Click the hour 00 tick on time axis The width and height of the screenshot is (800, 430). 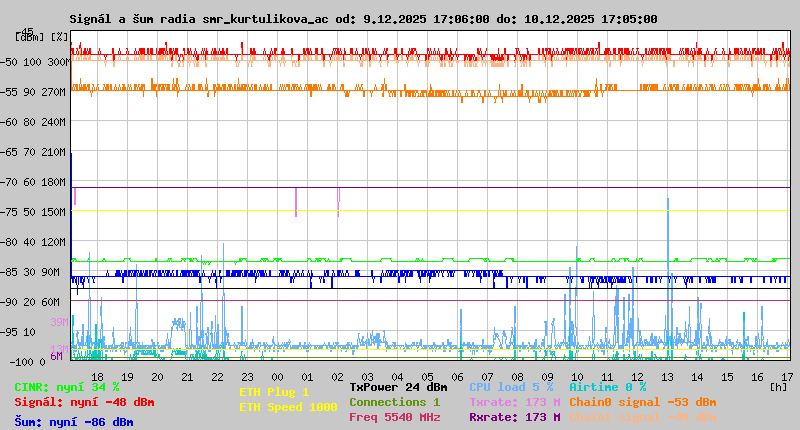coord(277,377)
